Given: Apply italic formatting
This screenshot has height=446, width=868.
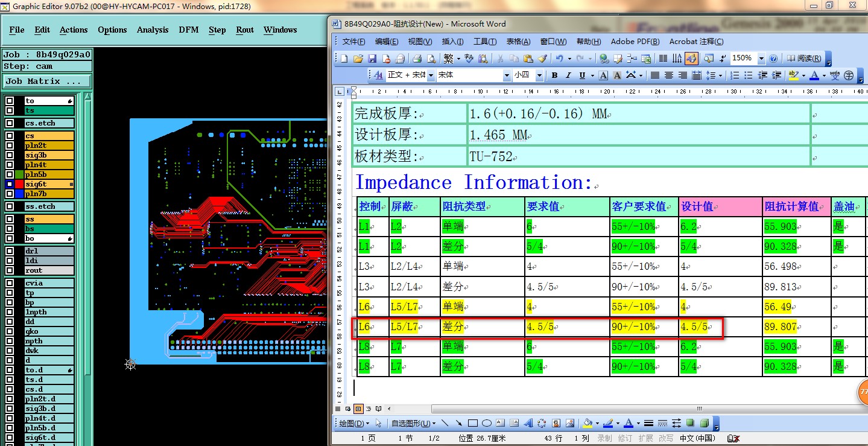Looking at the screenshot, I should click(x=568, y=75).
